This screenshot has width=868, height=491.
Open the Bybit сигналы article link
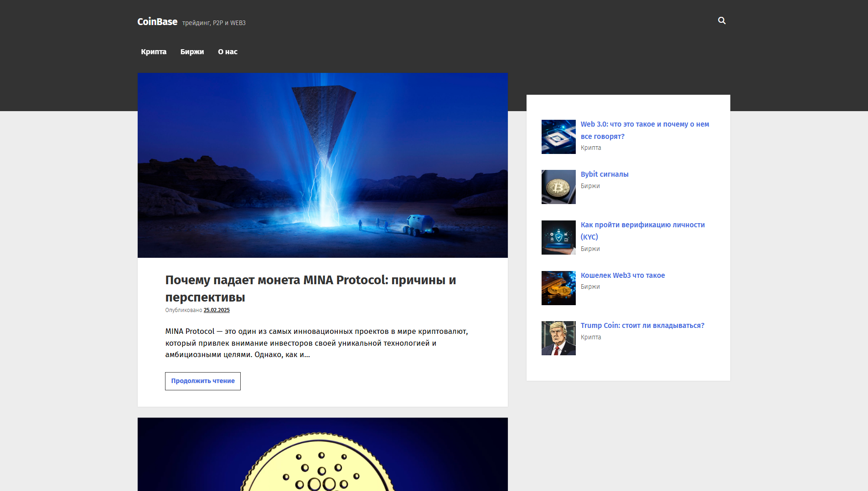(x=604, y=174)
